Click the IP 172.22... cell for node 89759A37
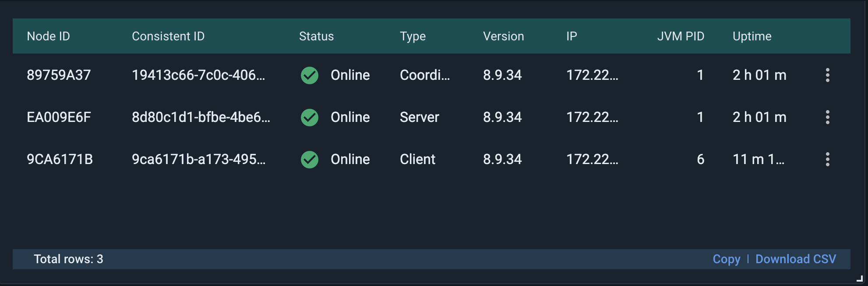Viewport: 868px width, 286px height. (592, 75)
